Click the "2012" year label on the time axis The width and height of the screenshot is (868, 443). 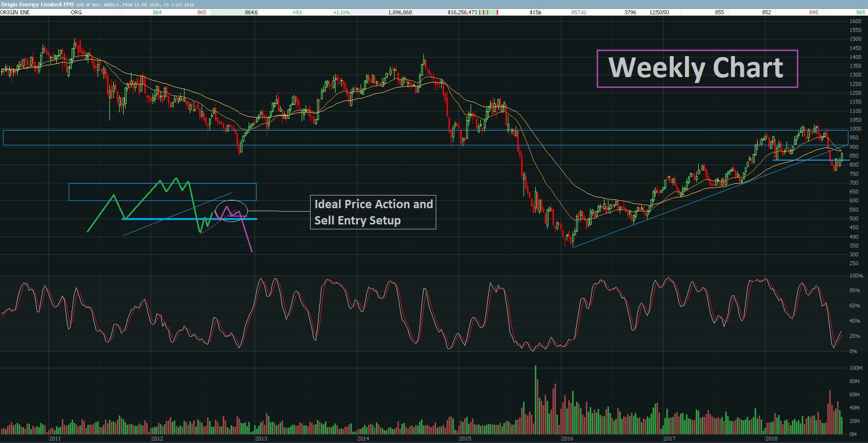tap(157, 439)
